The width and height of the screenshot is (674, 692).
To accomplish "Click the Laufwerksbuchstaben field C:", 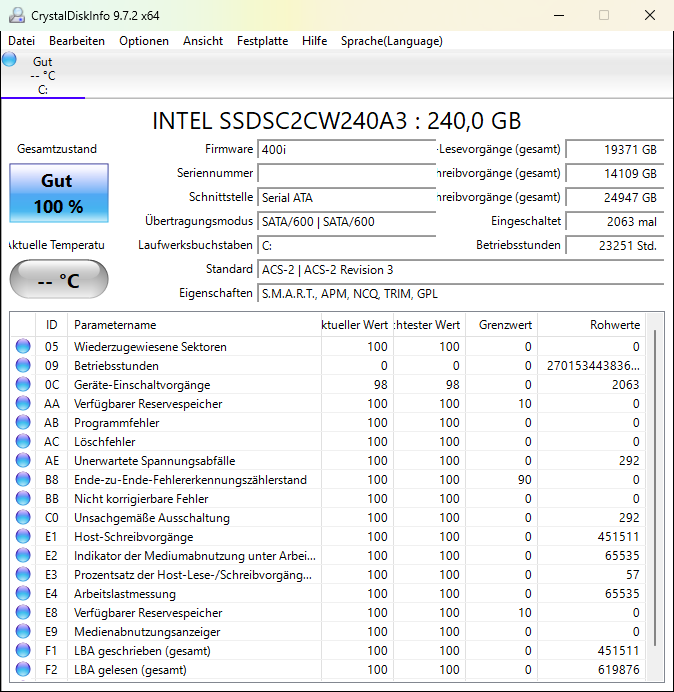I will [347, 245].
